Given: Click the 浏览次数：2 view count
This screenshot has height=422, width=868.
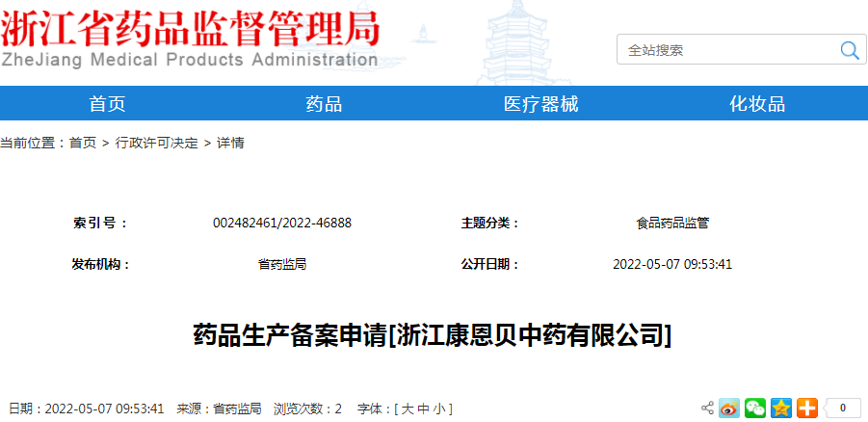Looking at the screenshot, I should 307,409.
